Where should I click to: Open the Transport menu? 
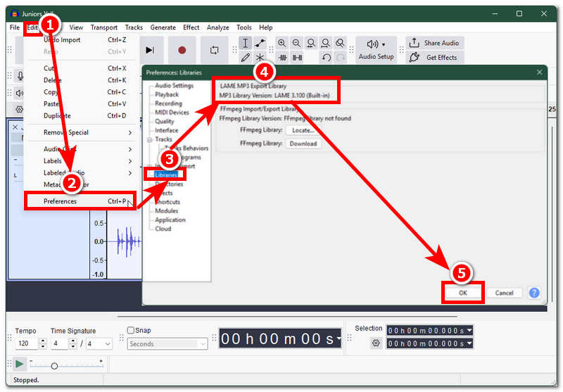pyautogui.click(x=103, y=27)
